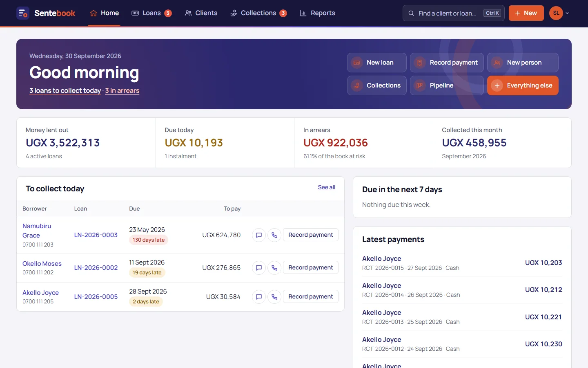The image size is (588, 368).
Task: Open Record payment quick action
Action: coord(447,63)
